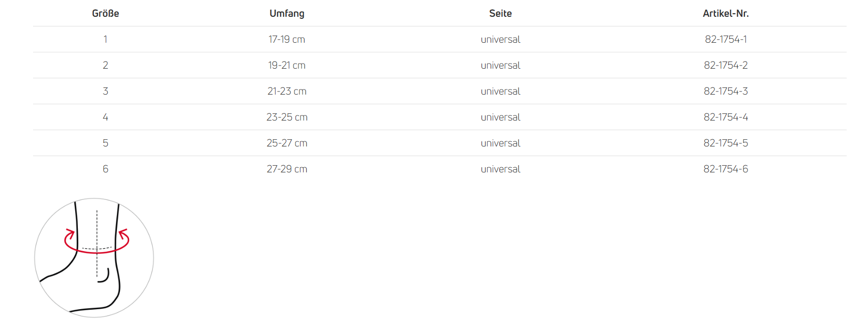Click universal in the size 3 row
This screenshot has height=329, width=868.
(x=500, y=91)
